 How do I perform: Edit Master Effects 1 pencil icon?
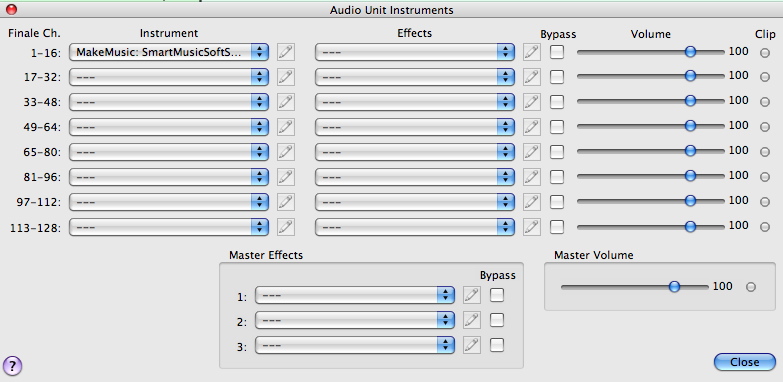click(472, 295)
